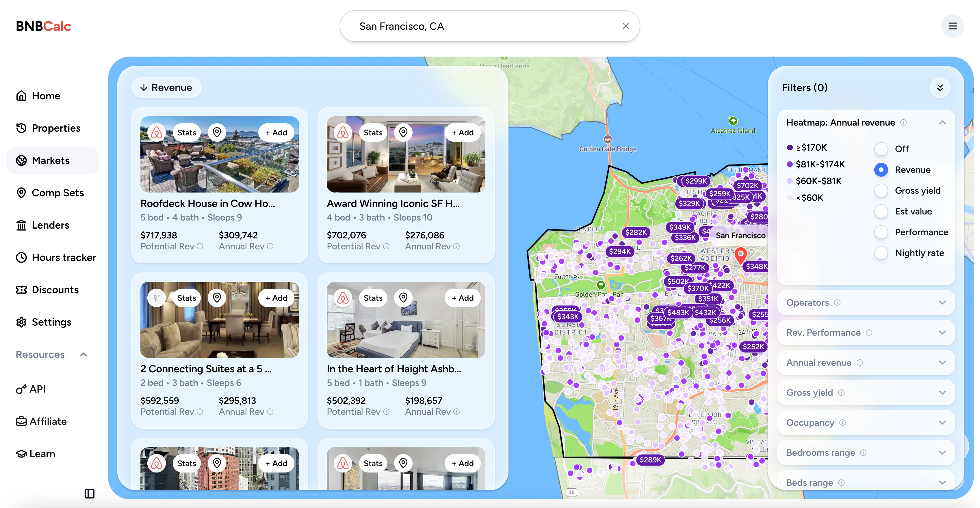Collapse the Heatmap Annual revenue section

942,122
